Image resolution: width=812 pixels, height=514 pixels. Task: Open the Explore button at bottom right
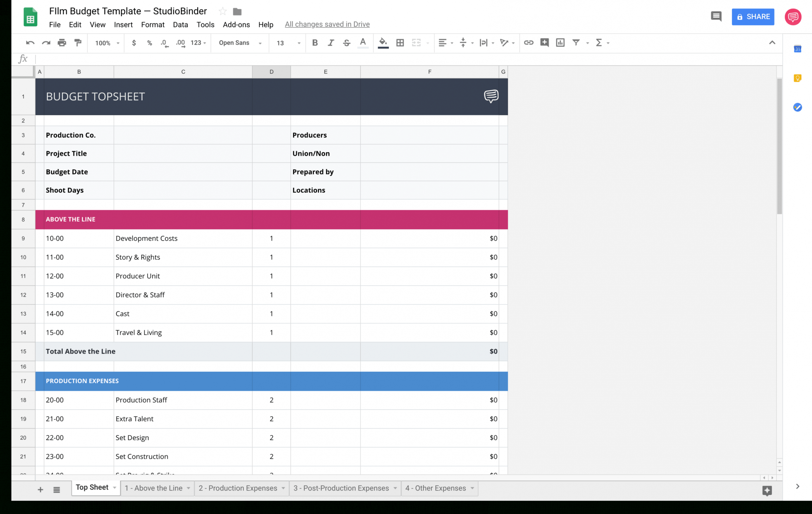[x=767, y=491]
